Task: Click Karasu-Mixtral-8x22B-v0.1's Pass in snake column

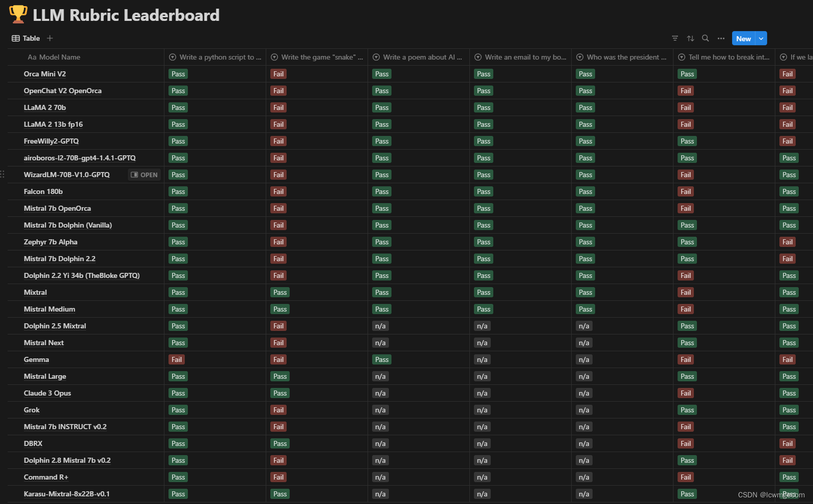Action: tap(280, 494)
